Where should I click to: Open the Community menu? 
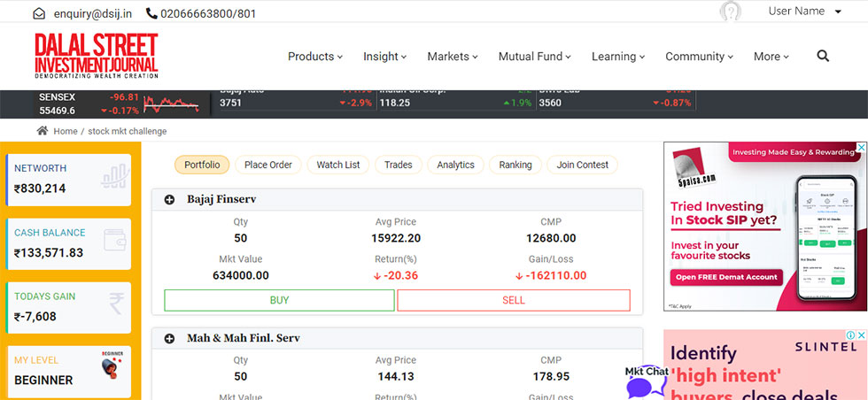click(x=699, y=57)
